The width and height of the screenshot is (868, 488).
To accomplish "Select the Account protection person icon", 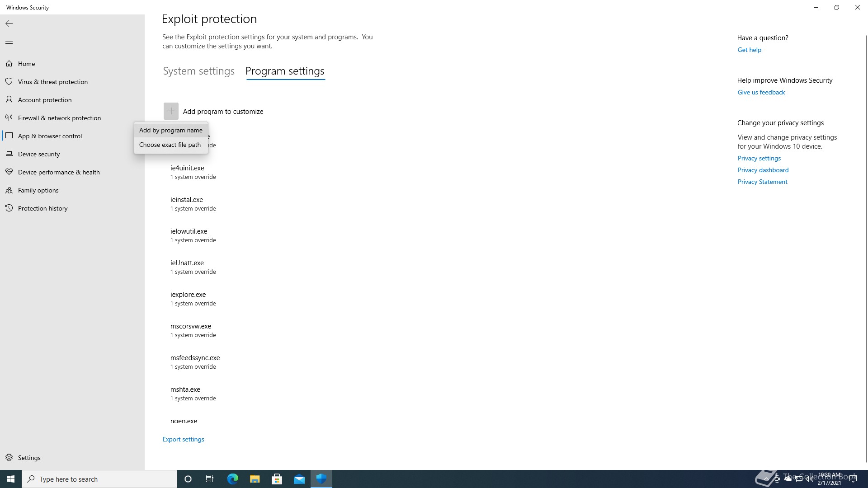I will (x=9, y=100).
